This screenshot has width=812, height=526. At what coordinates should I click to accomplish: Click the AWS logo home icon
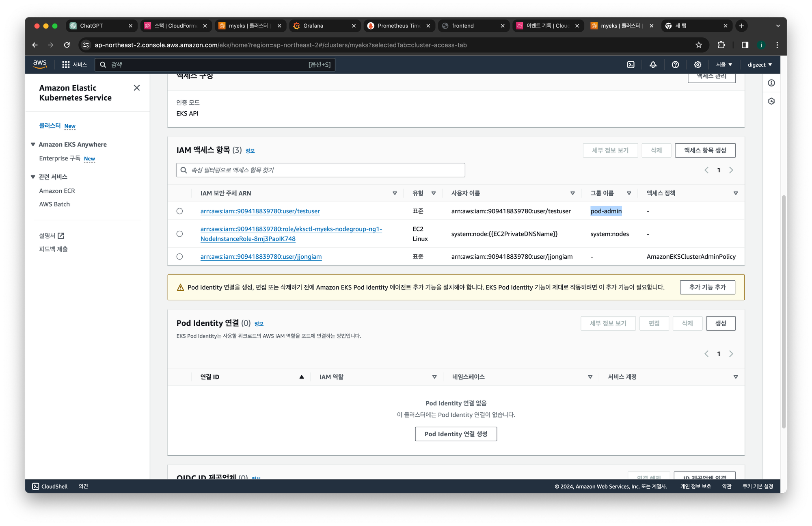tap(40, 64)
